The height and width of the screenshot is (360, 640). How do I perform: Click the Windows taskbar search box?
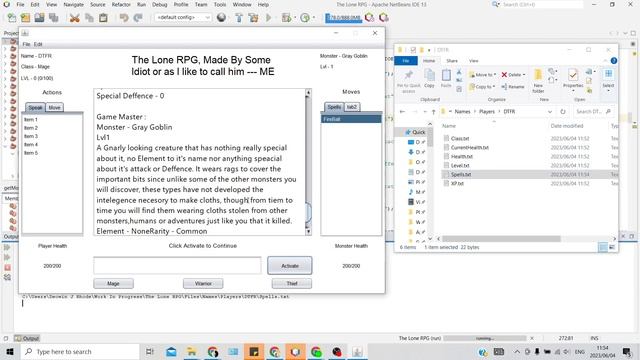click(80, 351)
